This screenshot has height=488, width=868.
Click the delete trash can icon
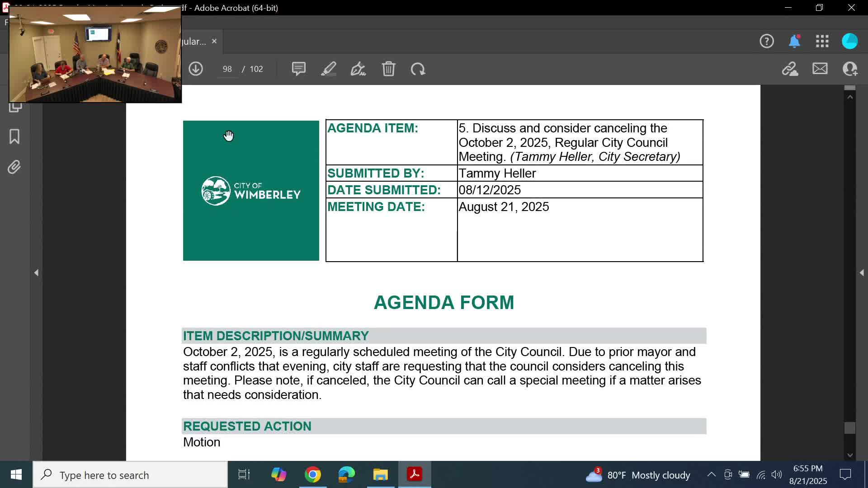click(x=388, y=69)
